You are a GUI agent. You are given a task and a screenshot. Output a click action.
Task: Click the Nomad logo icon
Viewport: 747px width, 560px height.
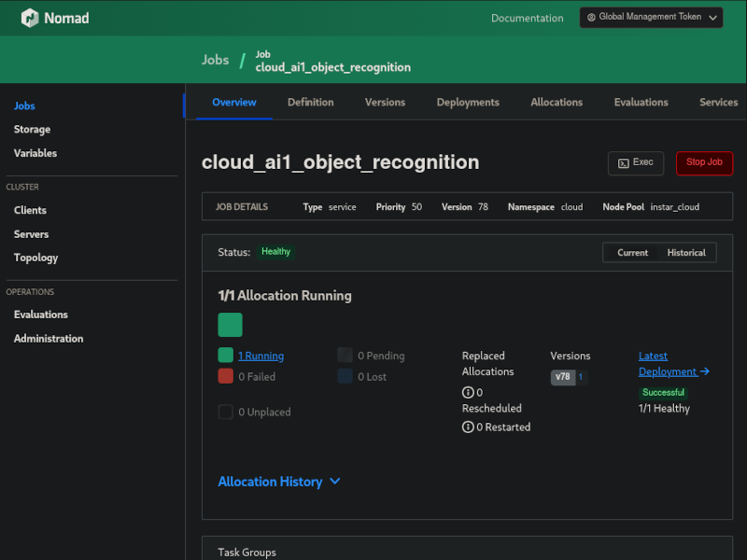(x=30, y=18)
